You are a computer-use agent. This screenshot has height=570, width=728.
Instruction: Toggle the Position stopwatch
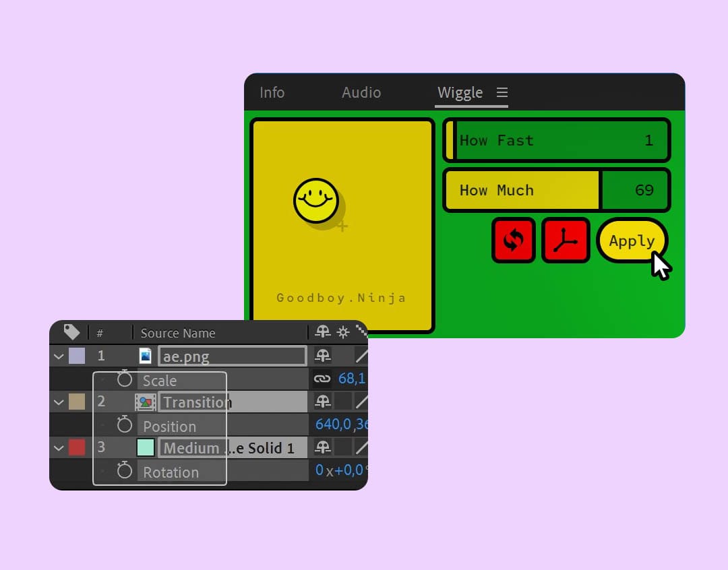point(125,425)
